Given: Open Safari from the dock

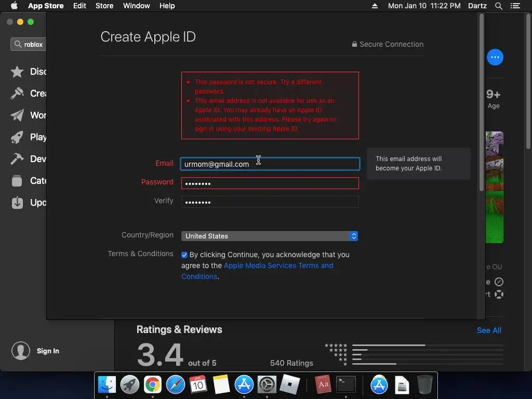Looking at the screenshot, I should point(176,385).
